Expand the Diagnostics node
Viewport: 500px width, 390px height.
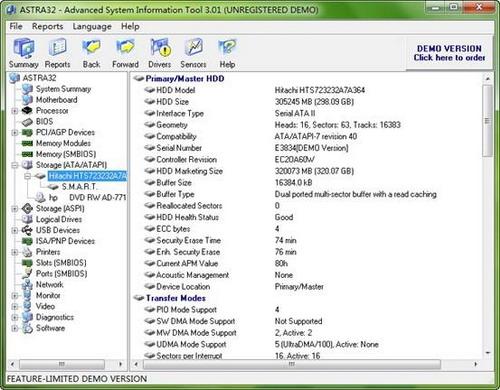[x=15, y=317]
